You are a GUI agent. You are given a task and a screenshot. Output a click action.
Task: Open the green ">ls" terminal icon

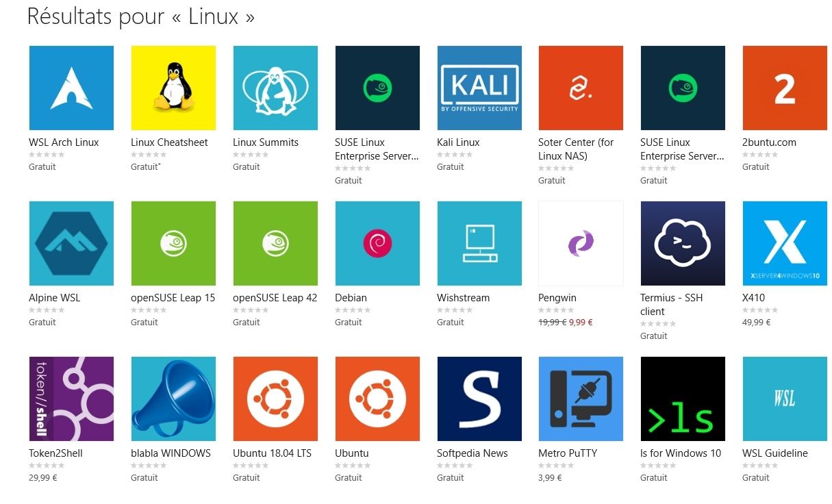[x=683, y=399]
